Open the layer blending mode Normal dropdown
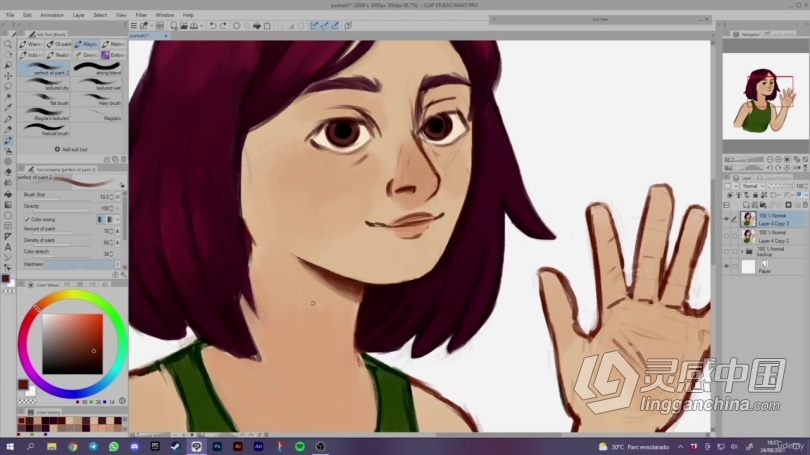Screen dimensions: 810x455 click(x=753, y=186)
